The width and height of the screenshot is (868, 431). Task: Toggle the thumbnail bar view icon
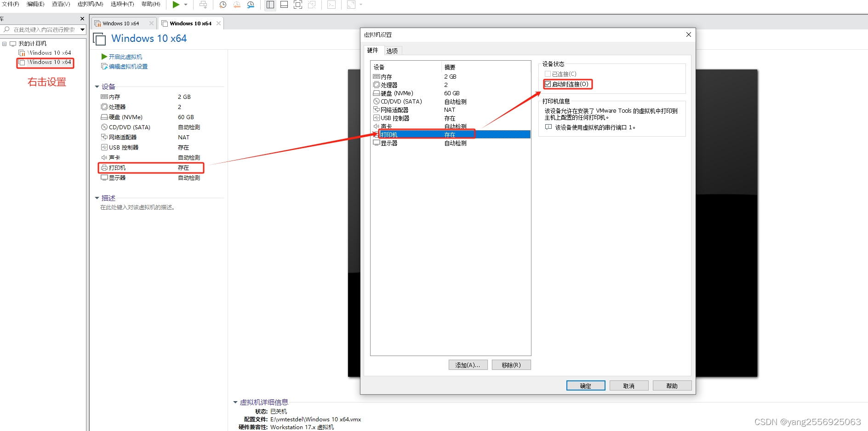click(284, 5)
